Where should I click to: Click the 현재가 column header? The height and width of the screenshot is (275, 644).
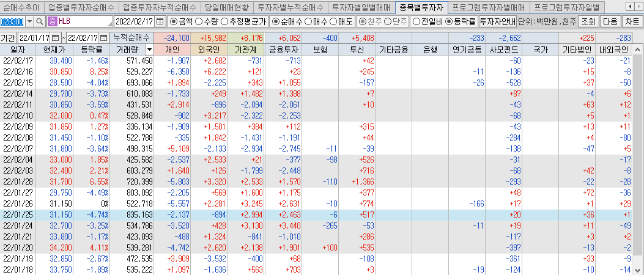54,50
